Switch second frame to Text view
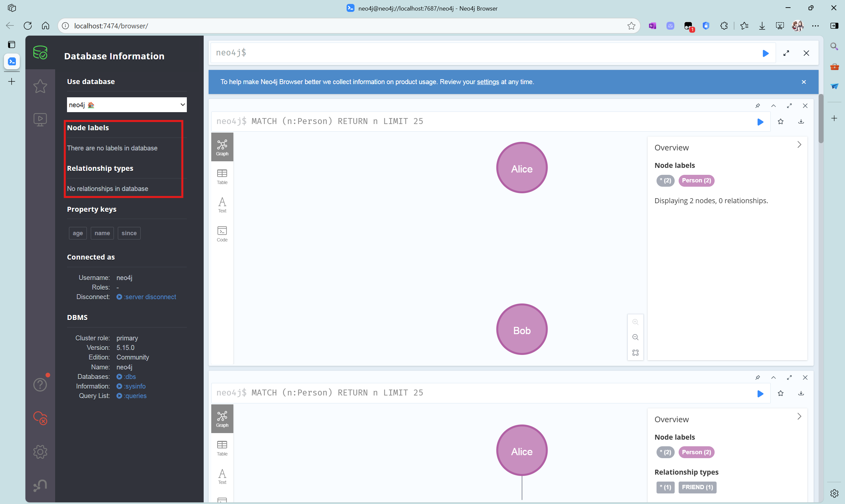This screenshot has height=504, width=845. (x=222, y=477)
